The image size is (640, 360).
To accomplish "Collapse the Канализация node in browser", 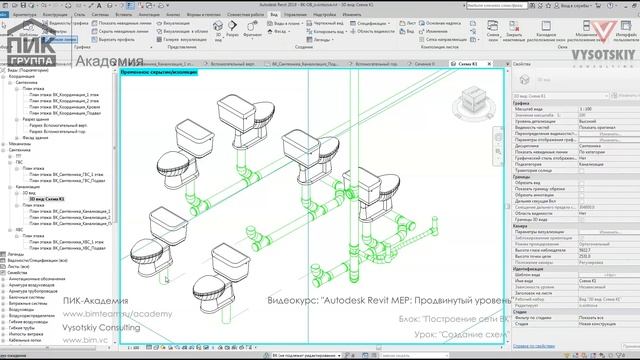I will point(10,187).
